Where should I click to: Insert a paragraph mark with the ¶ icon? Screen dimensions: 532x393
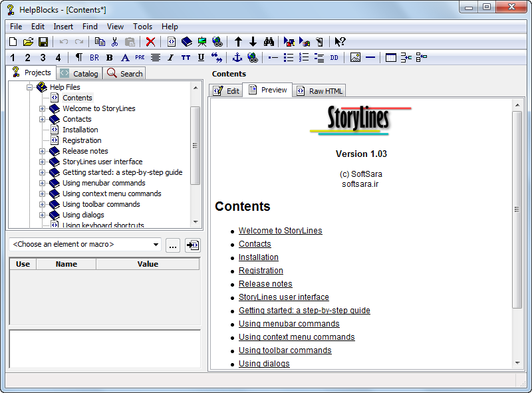click(78, 57)
